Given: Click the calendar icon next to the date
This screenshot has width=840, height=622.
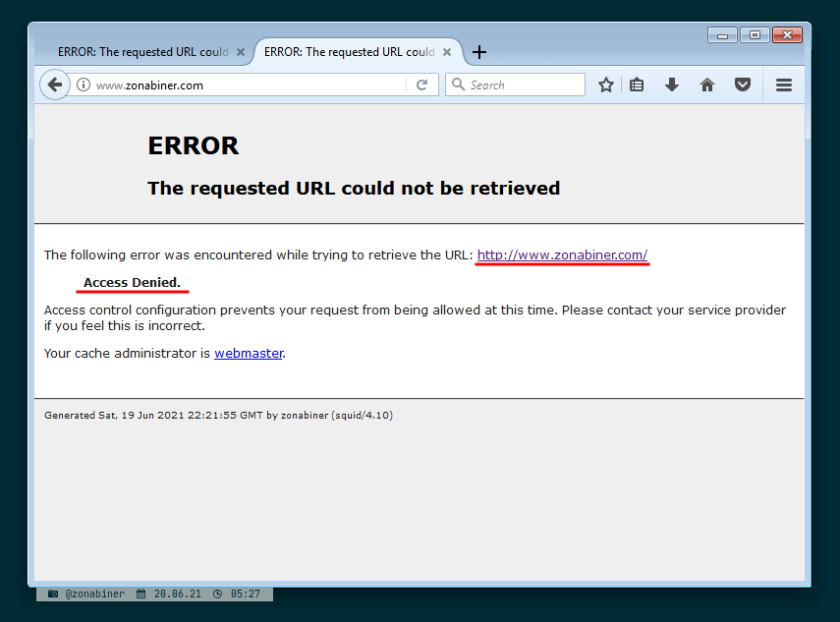Looking at the screenshot, I should [142, 594].
